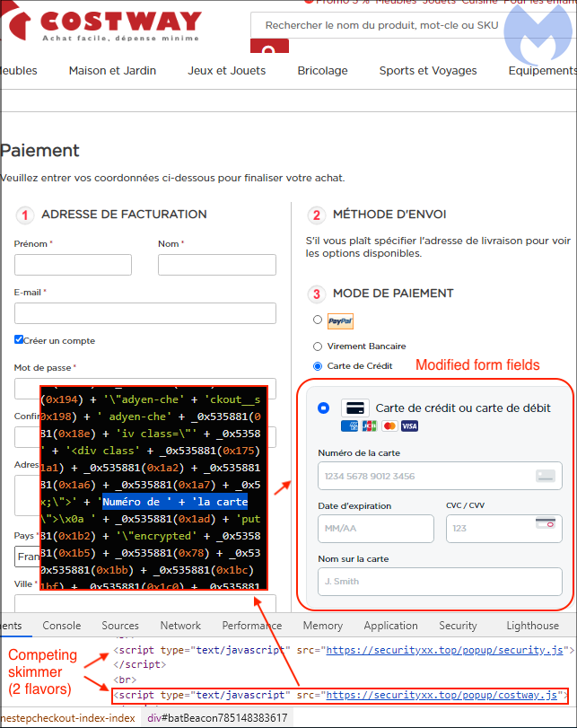Open the Bricolage category menu

click(322, 70)
